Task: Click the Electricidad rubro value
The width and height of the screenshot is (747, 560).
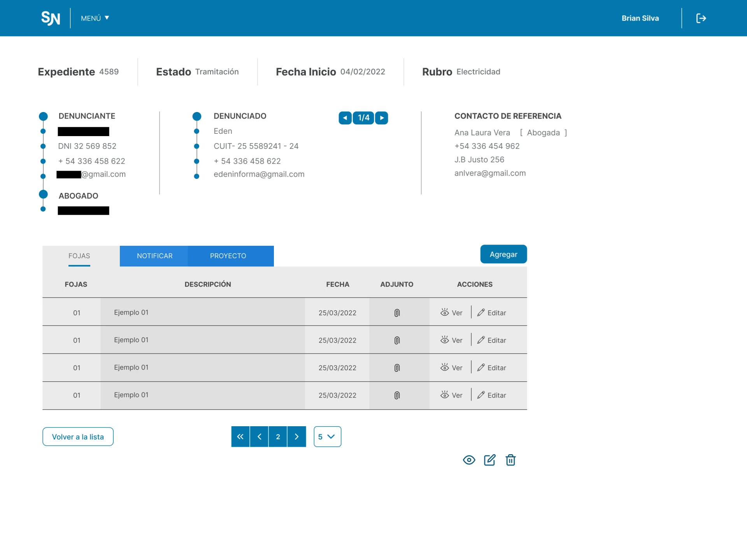Action: [479, 72]
